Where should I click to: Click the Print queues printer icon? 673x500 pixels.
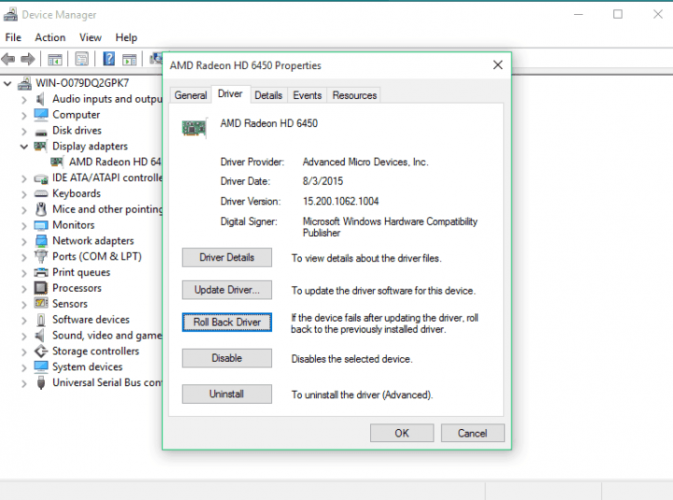tap(41, 273)
